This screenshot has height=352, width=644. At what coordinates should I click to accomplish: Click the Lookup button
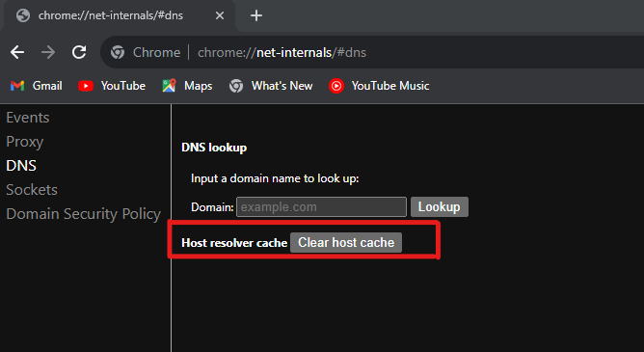439,207
